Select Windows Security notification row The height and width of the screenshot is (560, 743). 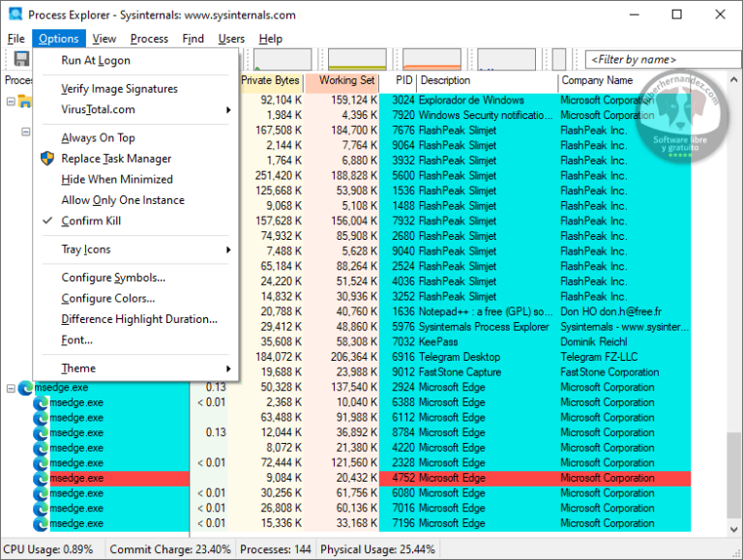coord(464,115)
